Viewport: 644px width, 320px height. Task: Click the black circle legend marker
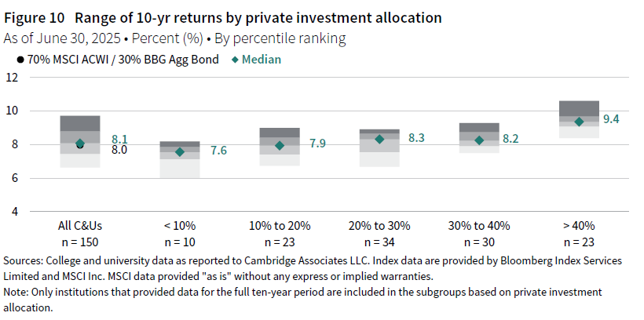pos(20,60)
